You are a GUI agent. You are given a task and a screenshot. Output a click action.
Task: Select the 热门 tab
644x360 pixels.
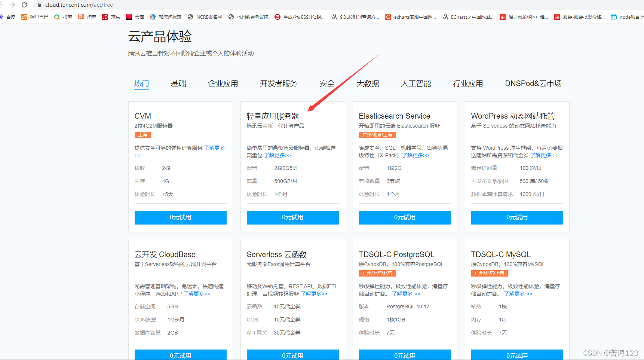click(x=141, y=83)
